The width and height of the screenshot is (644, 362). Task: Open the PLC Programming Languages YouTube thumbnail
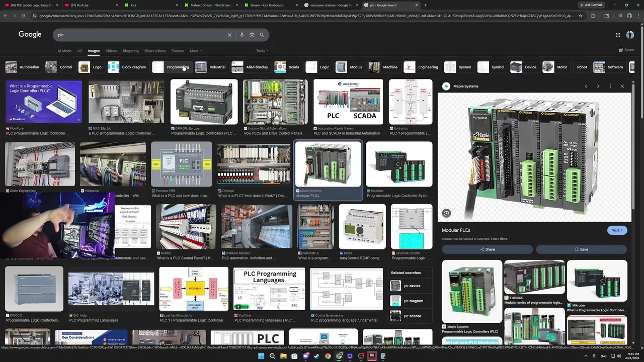[x=269, y=289]
